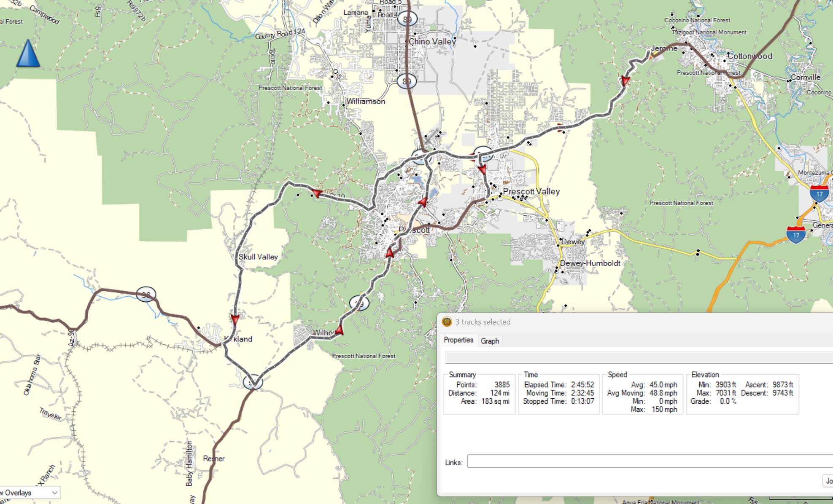Click the Highway 96 shield marker

146,295
